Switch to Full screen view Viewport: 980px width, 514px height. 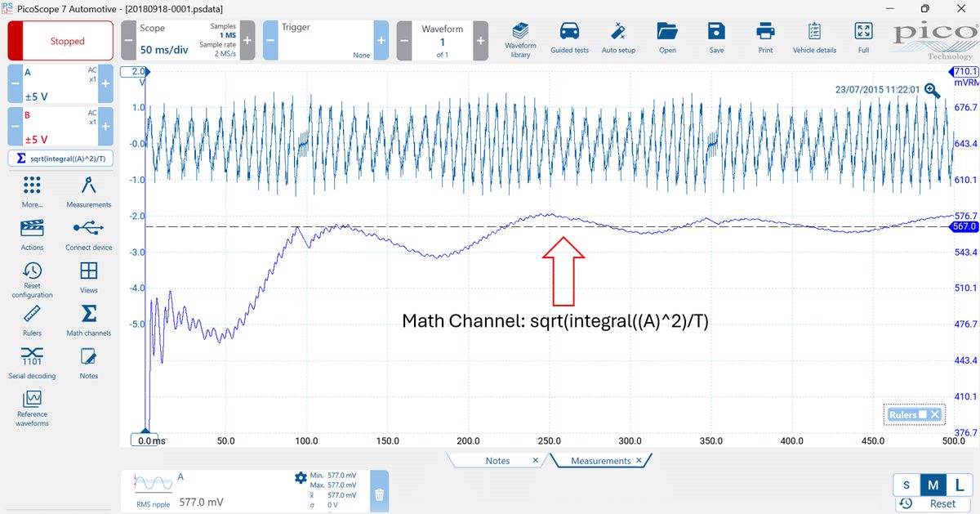pyautogui.click(x=863, y=39)
